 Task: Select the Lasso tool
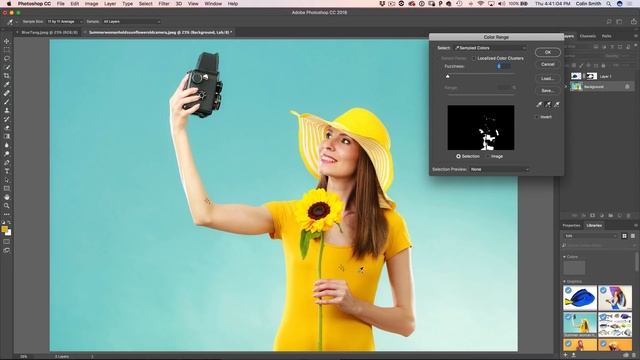point(7,58)
